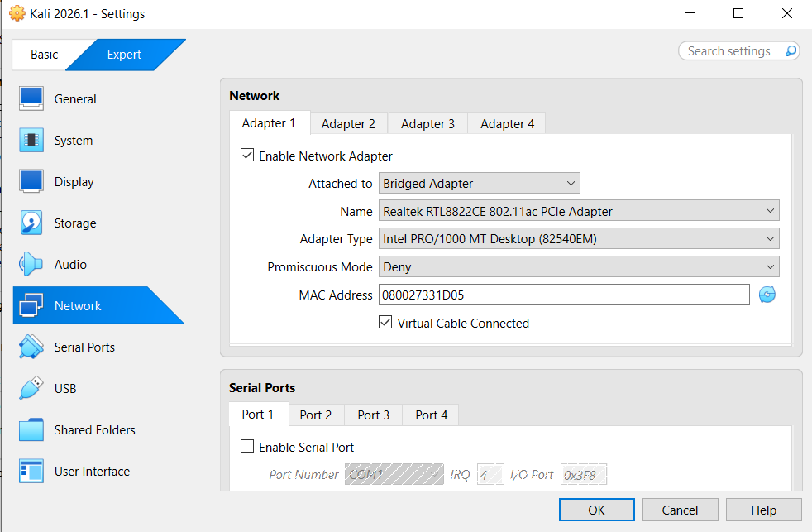
Task: Select Serial Ports label in the sidebar
Action: pos(84,347)
